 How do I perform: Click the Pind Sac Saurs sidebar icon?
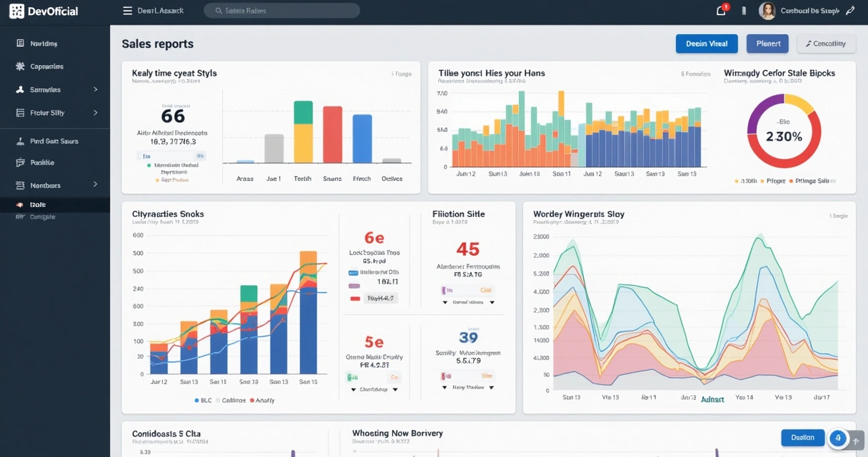pos(20,141)
